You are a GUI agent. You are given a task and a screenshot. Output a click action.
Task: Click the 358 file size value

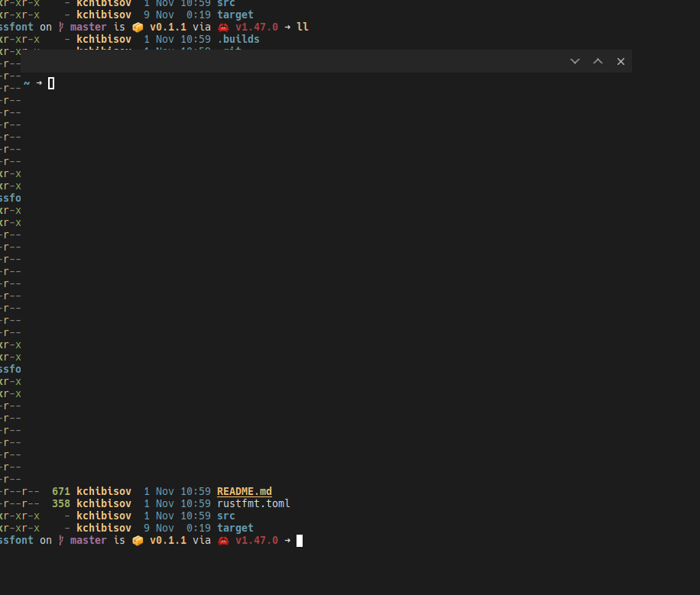[x=61, y=503]
